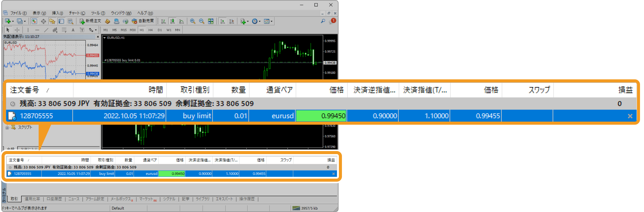Screen dimensions: 644x212
Task: Zoom in on the chart
Action: pyautogui.click(x=193, y=21)
